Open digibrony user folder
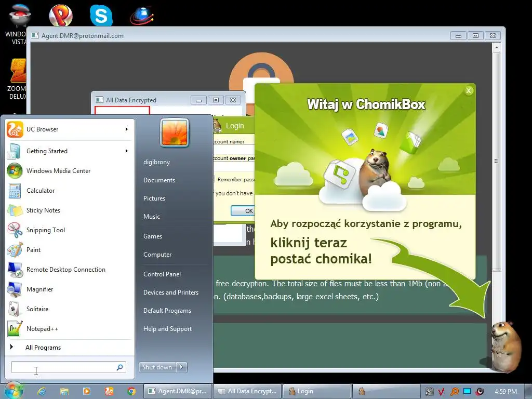Image resolution: width=532 pixels, height=399 pixels. 156,162
